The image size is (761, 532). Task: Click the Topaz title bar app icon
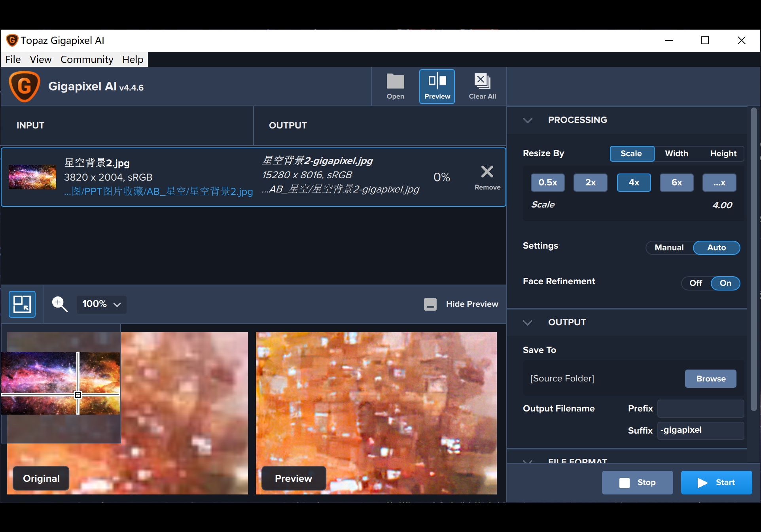click(12, 40)
